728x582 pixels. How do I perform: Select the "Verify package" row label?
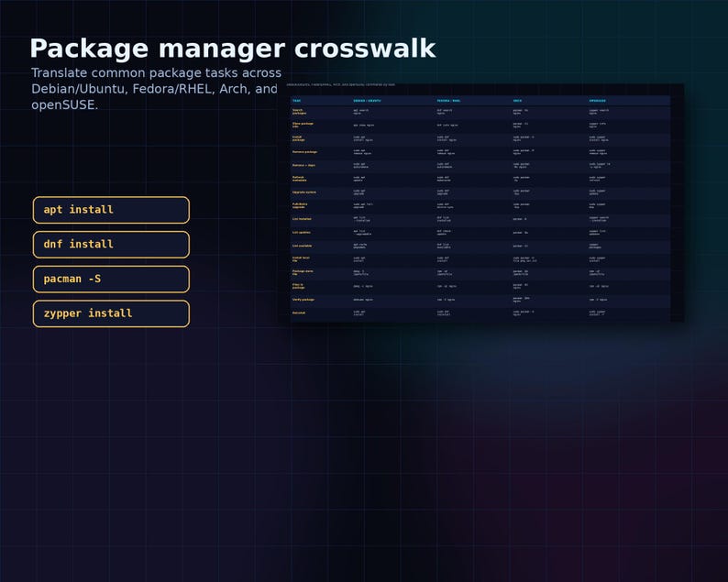[x=303, y=300]
